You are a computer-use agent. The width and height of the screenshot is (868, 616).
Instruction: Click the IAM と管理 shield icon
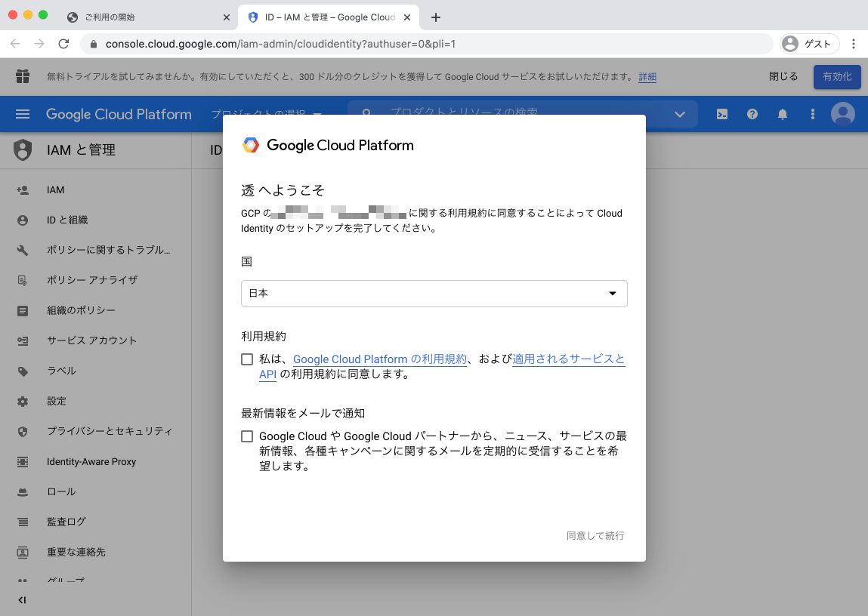click(x=23, y=150)
